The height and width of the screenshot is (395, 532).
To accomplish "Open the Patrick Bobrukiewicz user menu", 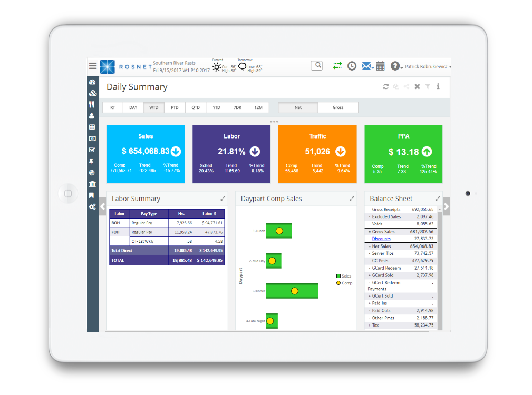I will click(427, 67).
